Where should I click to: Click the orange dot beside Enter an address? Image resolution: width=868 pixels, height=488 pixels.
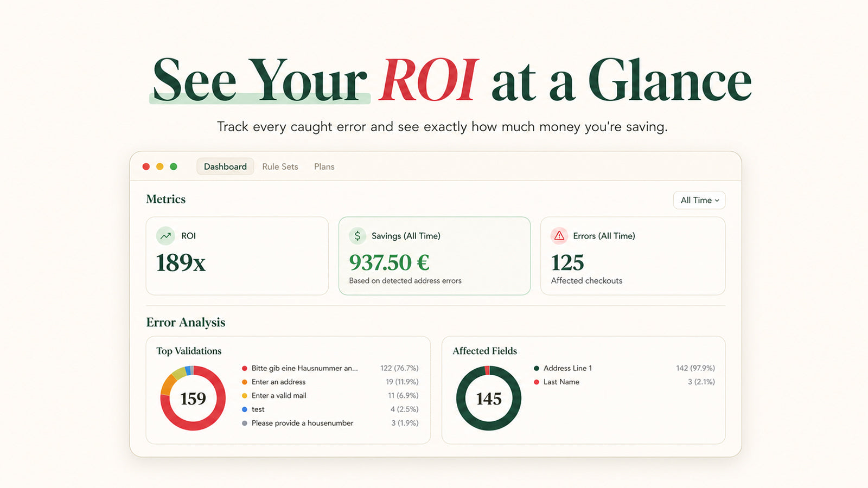coord(245,382)
